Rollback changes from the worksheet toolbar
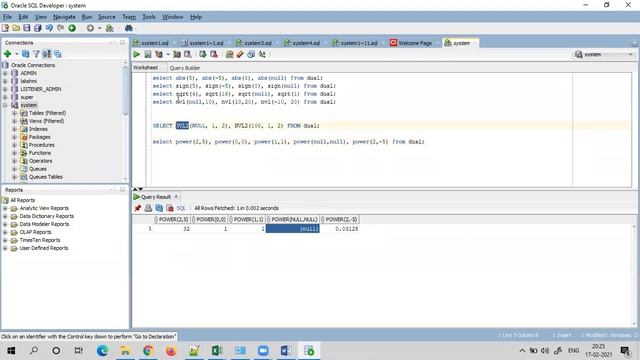Screen dimensions: 640x360 214,54
